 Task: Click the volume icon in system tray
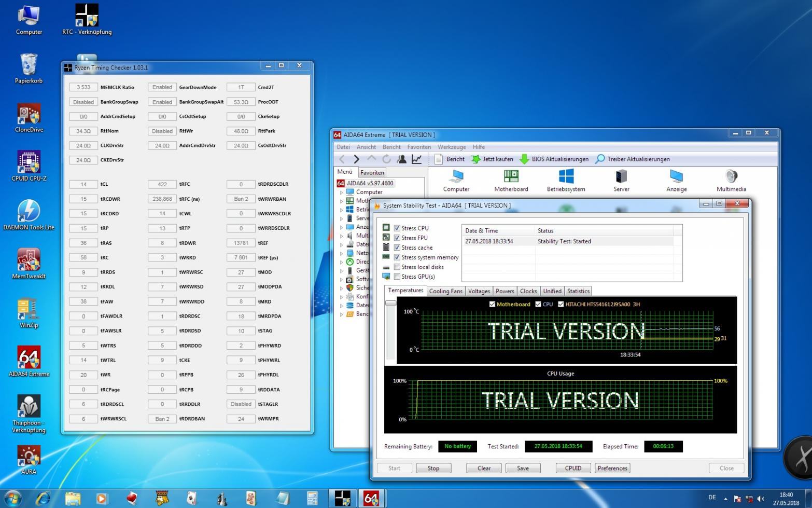pos(761,499)
